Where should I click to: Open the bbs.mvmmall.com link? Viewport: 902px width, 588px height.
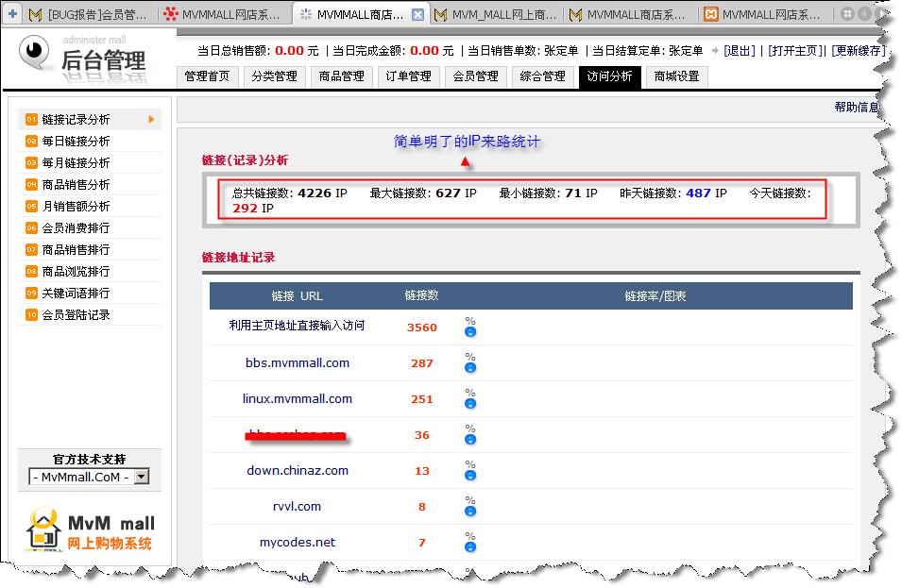298,362
